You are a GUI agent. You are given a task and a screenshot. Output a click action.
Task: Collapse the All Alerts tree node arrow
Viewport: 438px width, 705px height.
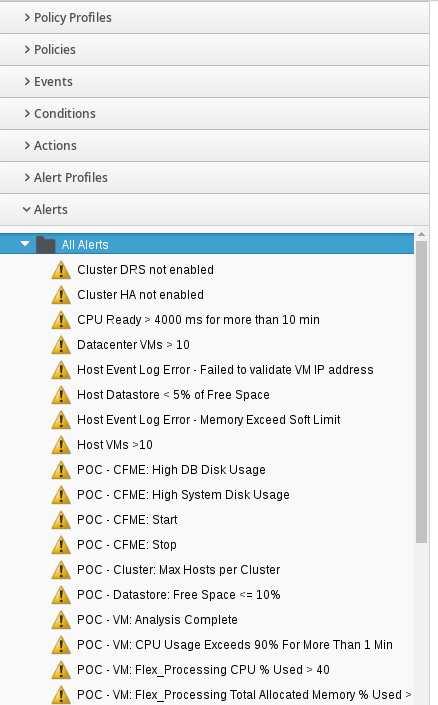(25, 244)
